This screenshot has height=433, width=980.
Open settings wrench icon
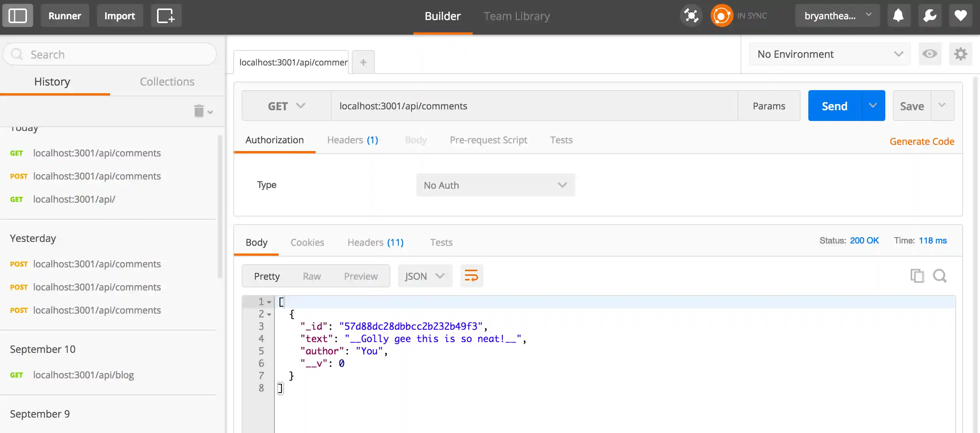point(930,16)
